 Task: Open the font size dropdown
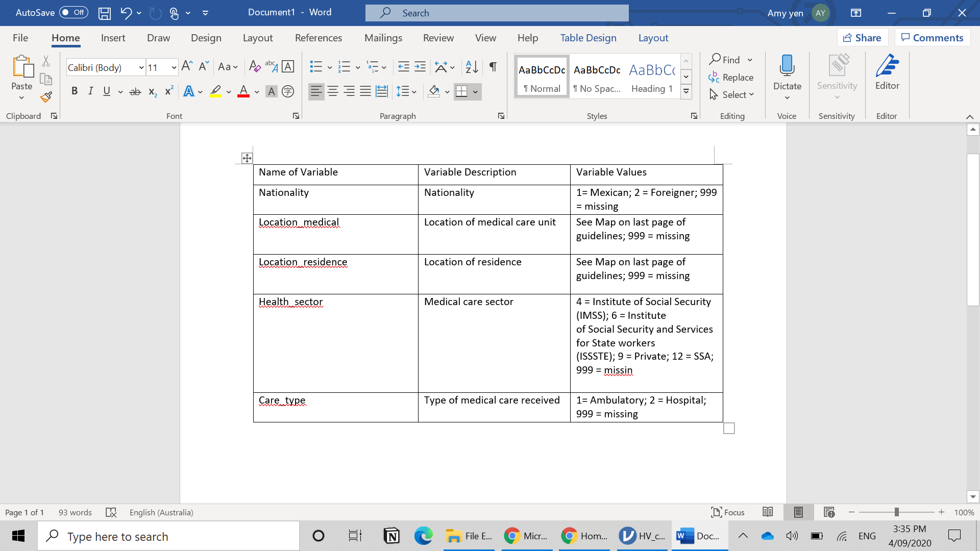[x=174, y=67]
